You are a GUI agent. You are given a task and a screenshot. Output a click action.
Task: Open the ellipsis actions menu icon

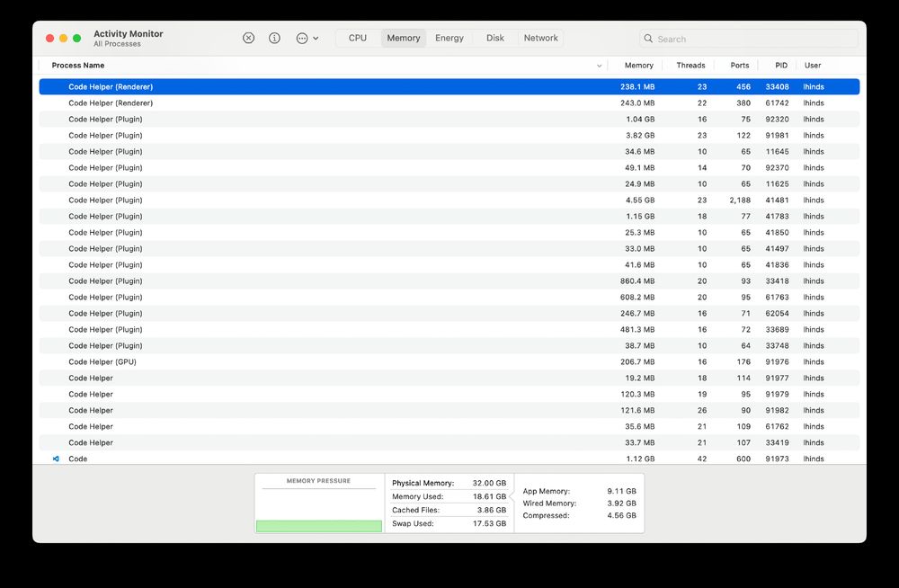[x=301, y=39]
